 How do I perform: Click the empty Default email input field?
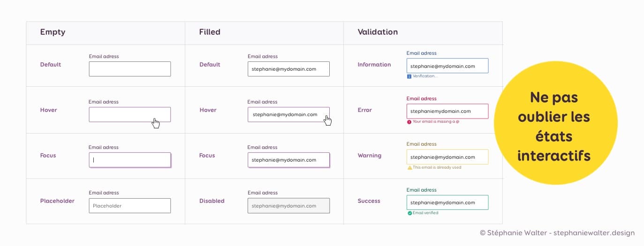[x=129, y=69]
